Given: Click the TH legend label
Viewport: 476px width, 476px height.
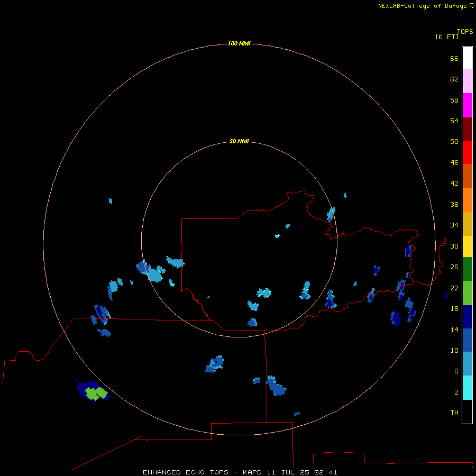Looking at the screenshot, I should click(x=454, y=413).
